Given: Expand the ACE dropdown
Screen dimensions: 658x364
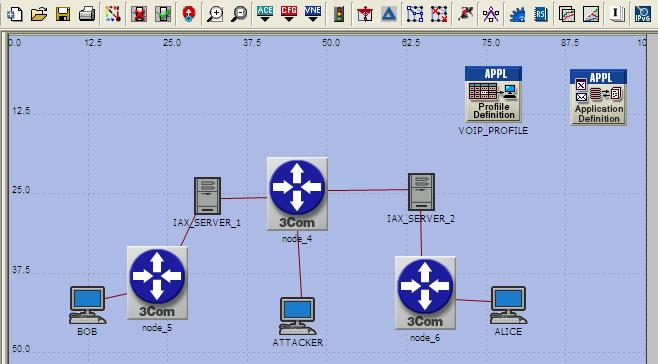Looking at the screenshot, I should pyautogui.click(x=265, y=14).
